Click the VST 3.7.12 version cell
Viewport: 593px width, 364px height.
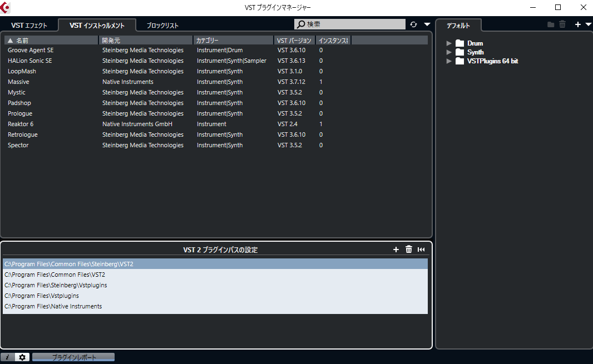point(291,82)
